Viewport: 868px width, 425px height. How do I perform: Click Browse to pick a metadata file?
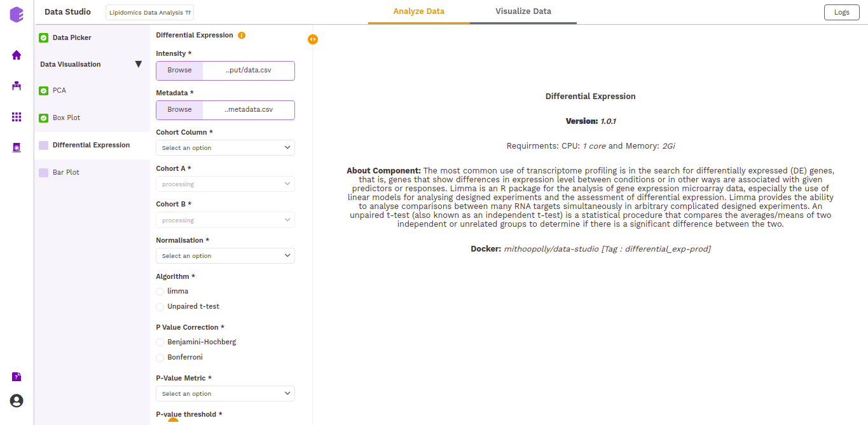(179, 110)
